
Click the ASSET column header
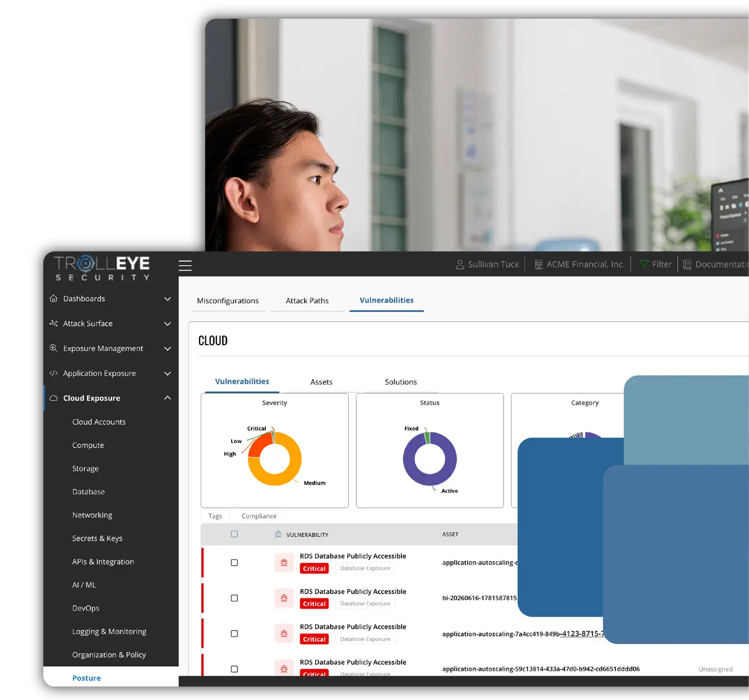[x=450, y=534]
